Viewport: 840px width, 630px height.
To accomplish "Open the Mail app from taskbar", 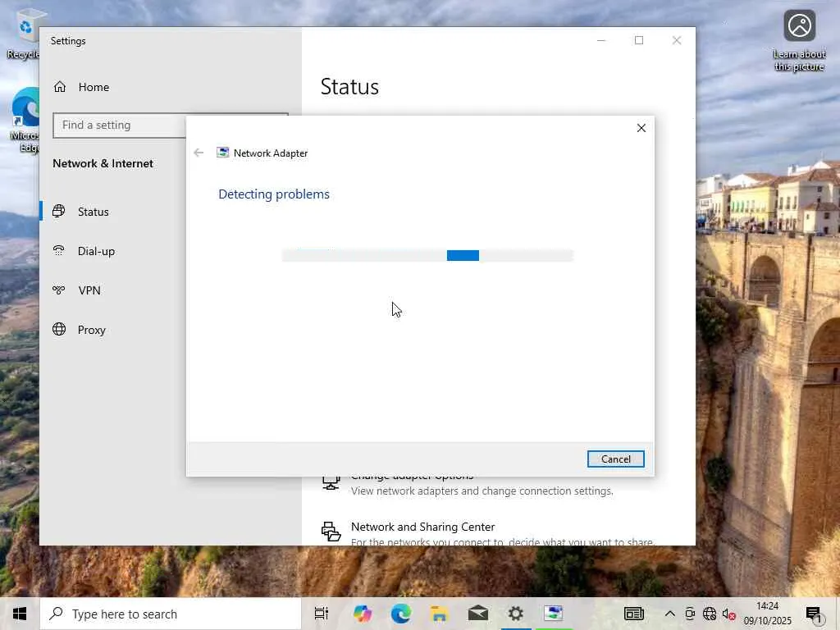I will click(478, 614).
